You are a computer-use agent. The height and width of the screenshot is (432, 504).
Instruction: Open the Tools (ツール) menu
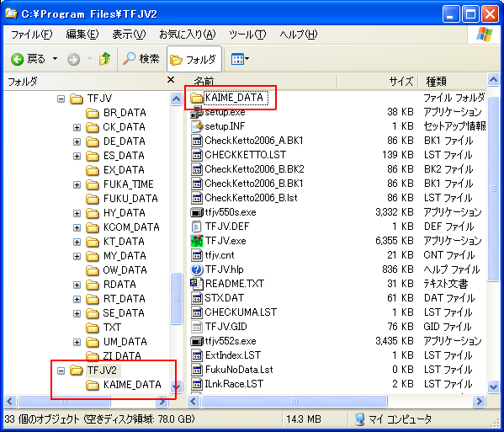coord(247,34)
